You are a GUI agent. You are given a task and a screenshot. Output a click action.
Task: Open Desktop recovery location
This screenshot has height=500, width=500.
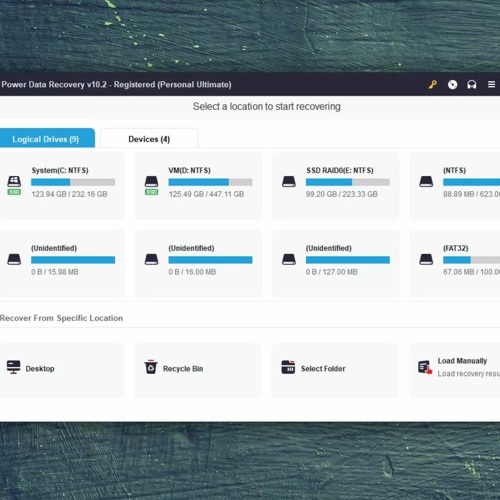coord(61,370)
